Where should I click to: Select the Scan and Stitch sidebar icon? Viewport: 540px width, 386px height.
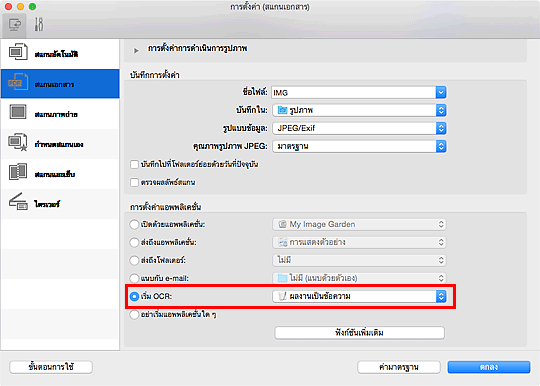coord(18,172)
